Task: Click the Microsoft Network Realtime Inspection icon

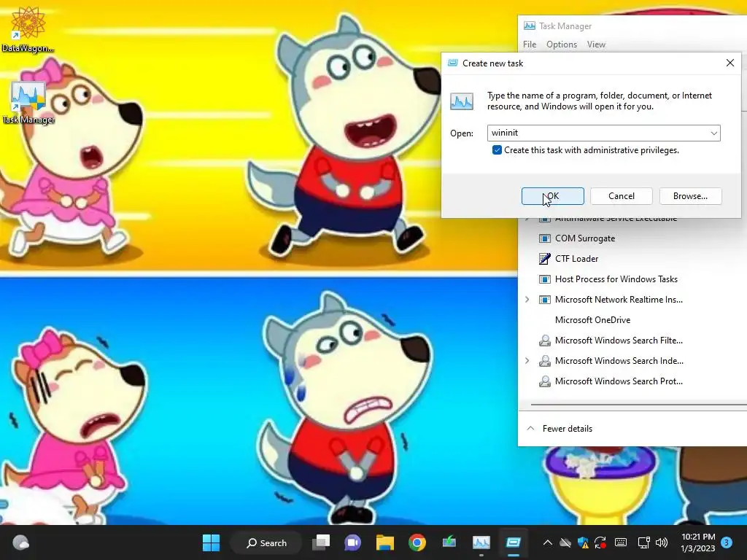Action: click(x=544, y=300)
